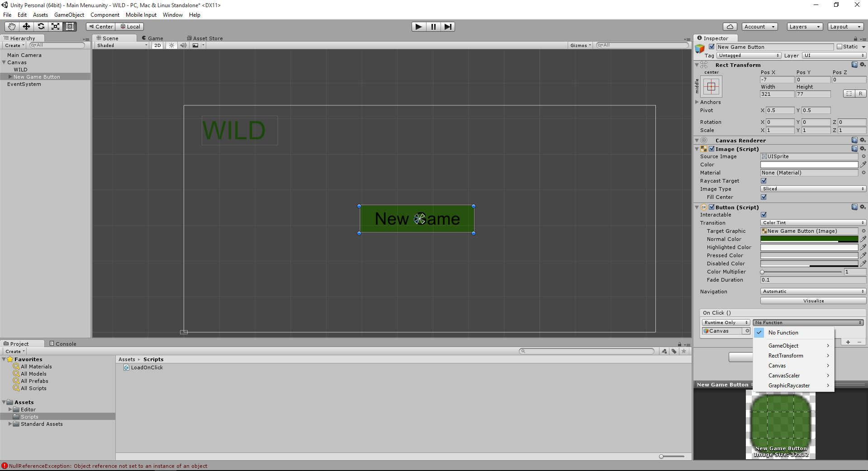868x471 pixels.
Task: Toggle scene audio speaker icon
Action: point(183,45)
